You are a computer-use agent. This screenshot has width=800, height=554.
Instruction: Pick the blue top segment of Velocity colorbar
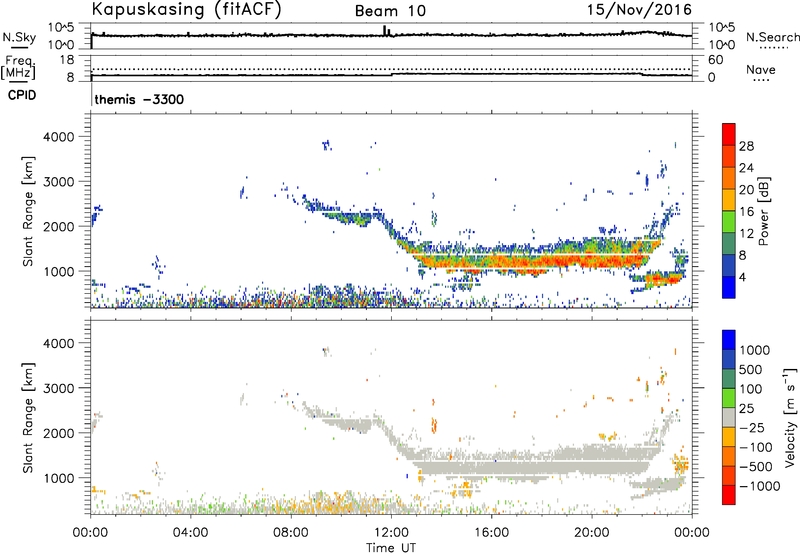coord(729,340)
